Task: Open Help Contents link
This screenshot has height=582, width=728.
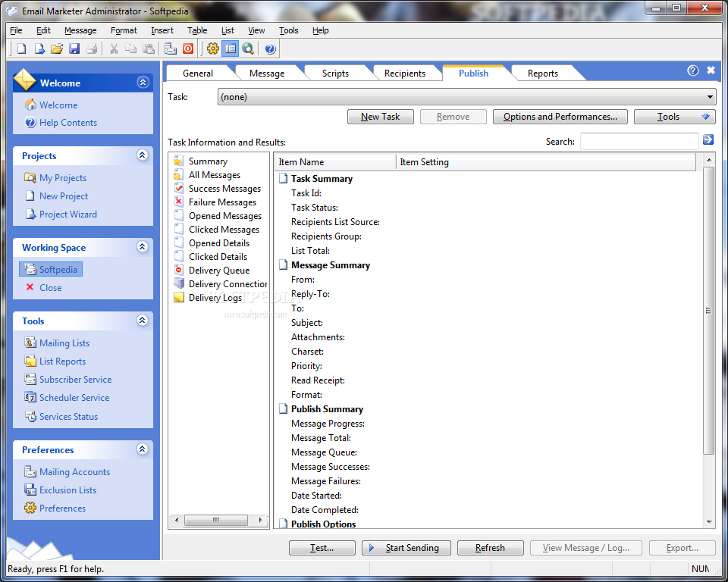Action: coord(67,123)
